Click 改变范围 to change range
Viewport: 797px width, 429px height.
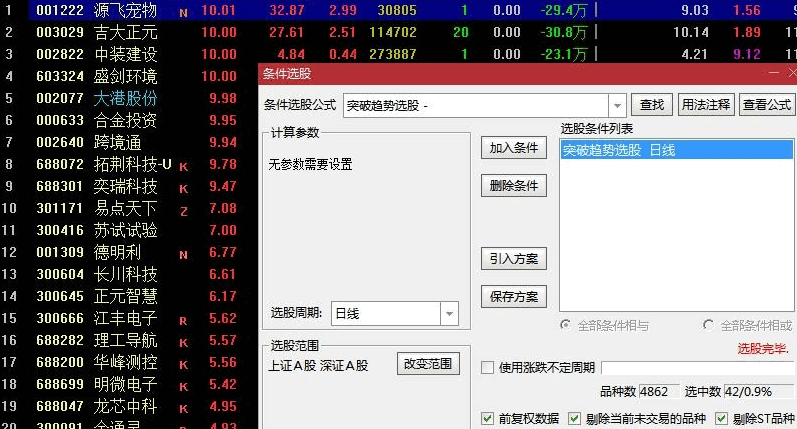point(428,364)
